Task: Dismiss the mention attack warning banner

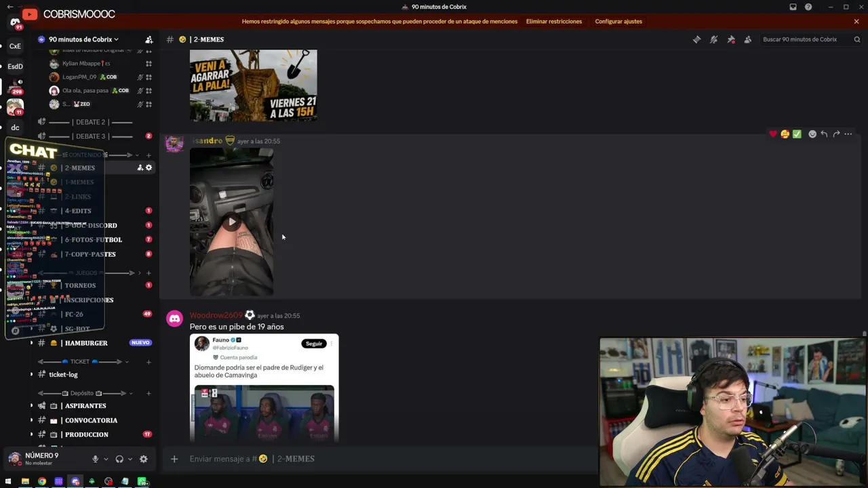Action: pyautogui.click(x=856, y=21)
